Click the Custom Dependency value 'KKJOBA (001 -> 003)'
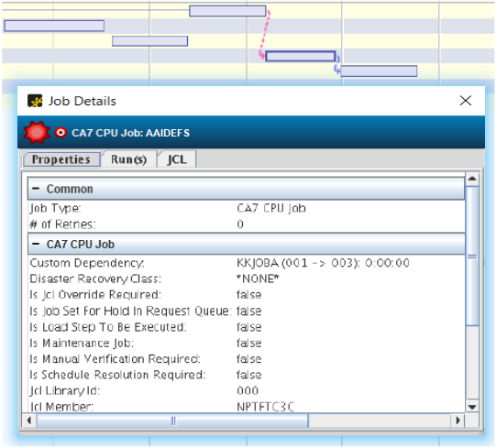496x448 pixels. [x=298, y=263]
